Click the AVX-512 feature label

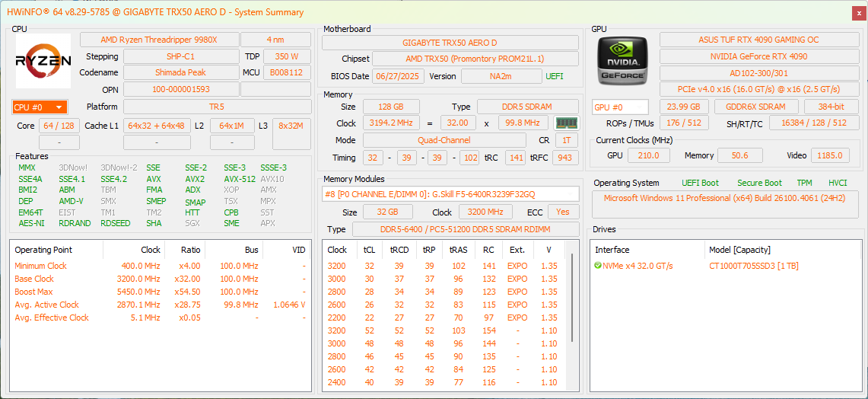pyautogui.click(x=240, y=179)
